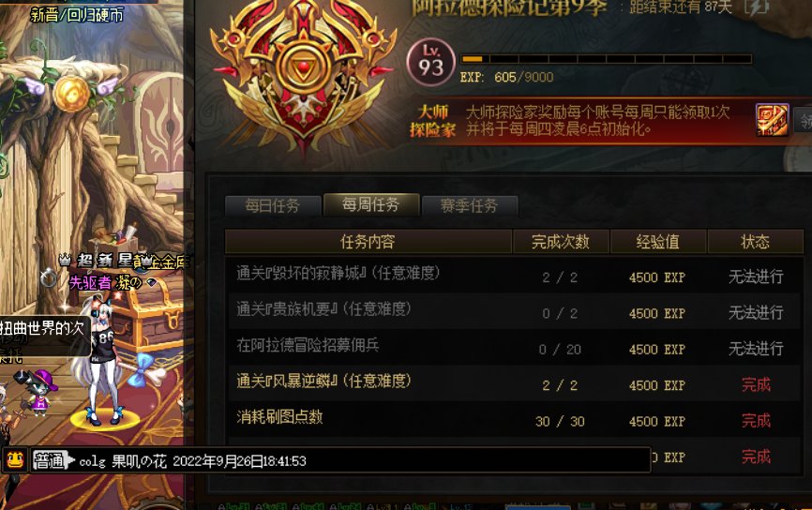Click the Lv. 93 level badge
Image resolution: width=812 pixels, height=510 pixels.
431,62
